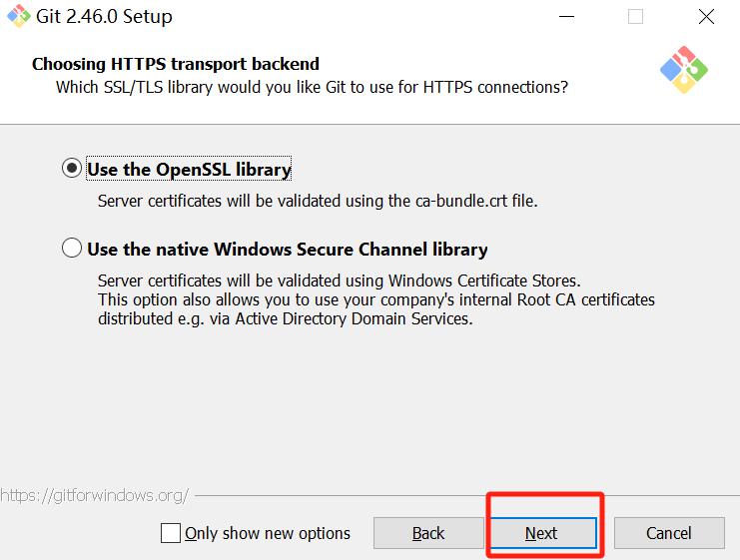Image resolution: width=740 pixels, height=560 pixels.
Task: Click the Git logo in the header
Action: click(x=684, y=69)
